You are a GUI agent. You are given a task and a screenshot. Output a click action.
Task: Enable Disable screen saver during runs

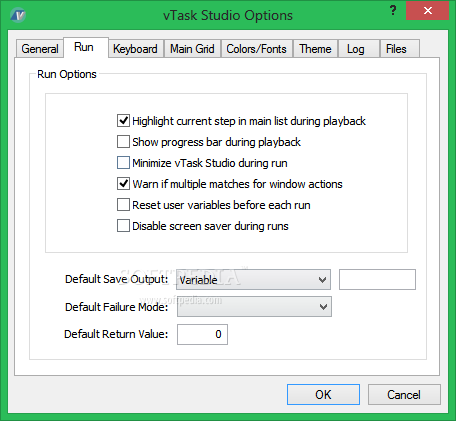coord(123,226)
